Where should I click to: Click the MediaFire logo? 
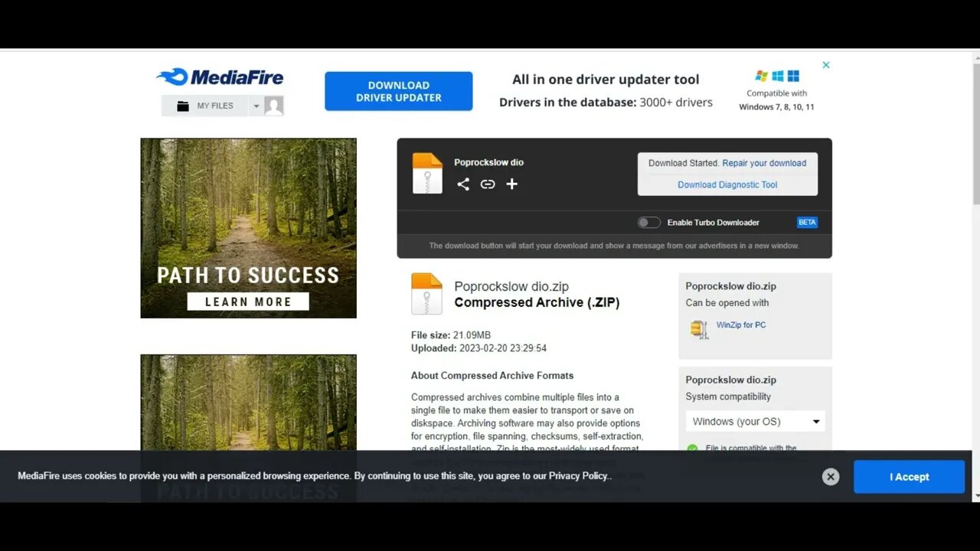(x=220, y=77)
